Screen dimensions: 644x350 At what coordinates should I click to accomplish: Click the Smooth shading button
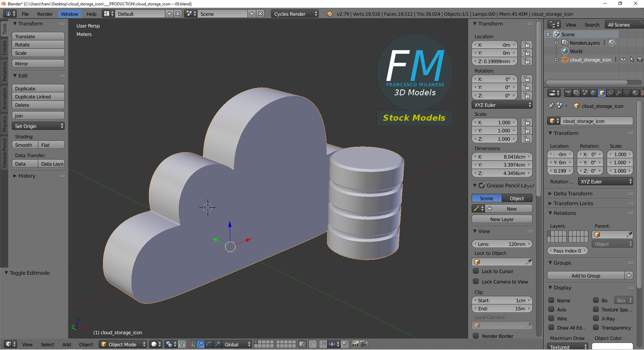[x=24, y=145]
